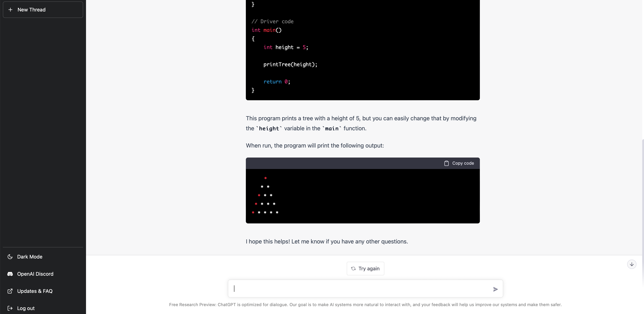This screenshot has height=314, width=644.
Task: Click the plus icon beside New Thread
Action: pos(10,10)
